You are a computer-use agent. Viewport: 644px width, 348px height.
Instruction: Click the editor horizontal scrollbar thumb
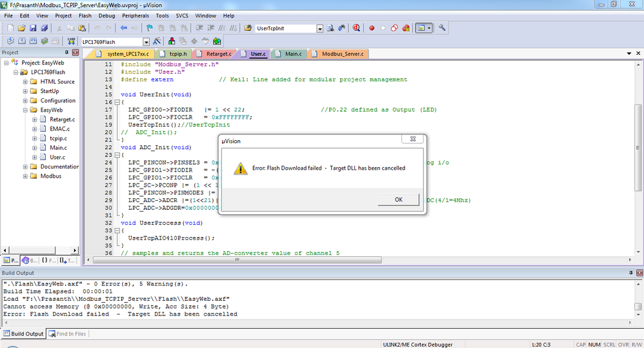[x=237, y=260]
